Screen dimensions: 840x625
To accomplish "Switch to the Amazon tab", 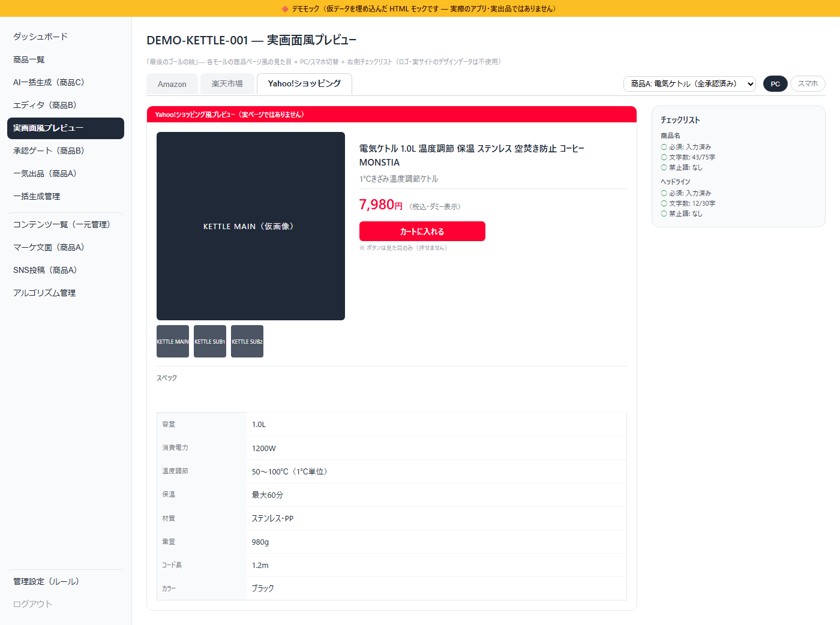I will coord(172,84).
